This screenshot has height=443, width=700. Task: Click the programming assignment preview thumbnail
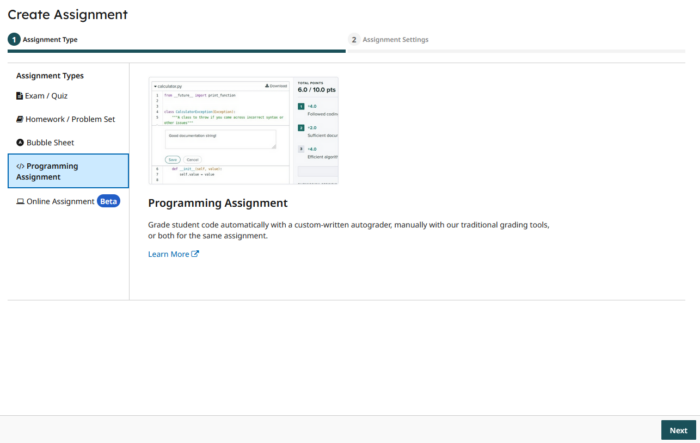tap(243, 130)
